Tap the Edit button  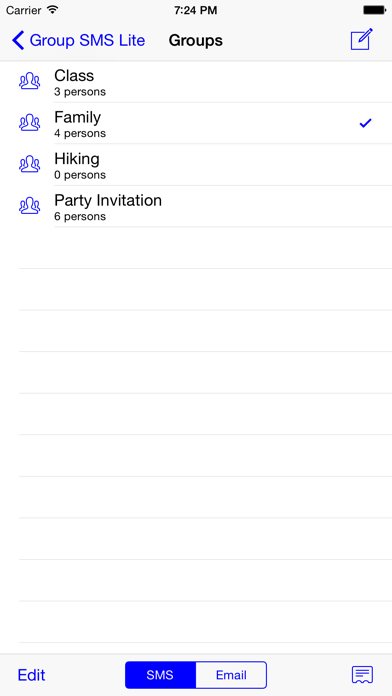pyautogui.click(x=32, y=675)
